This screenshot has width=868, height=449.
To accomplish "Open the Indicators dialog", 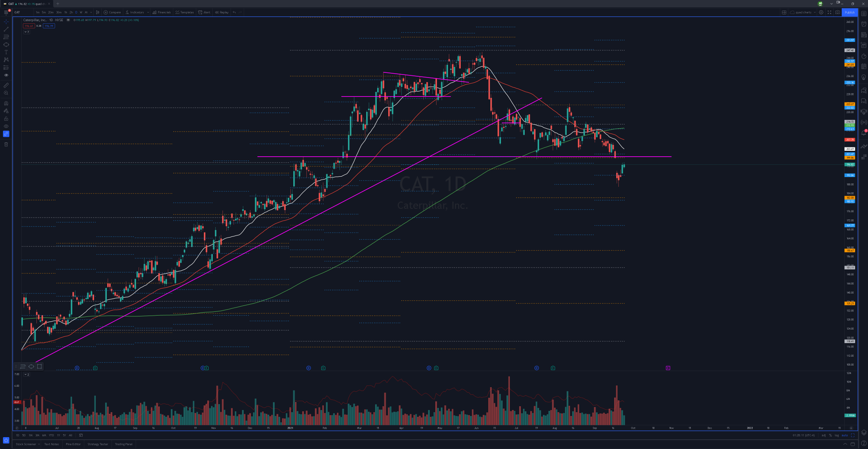I will pos(135,12).
